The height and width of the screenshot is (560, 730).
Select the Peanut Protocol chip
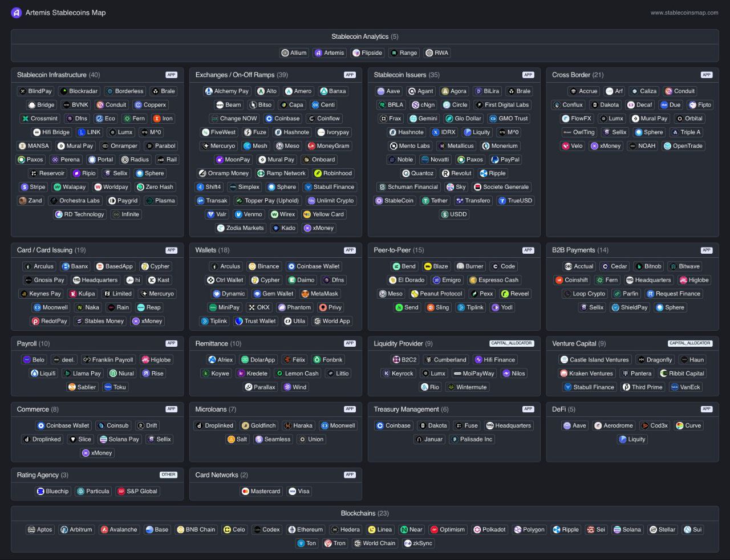point(437,294)
